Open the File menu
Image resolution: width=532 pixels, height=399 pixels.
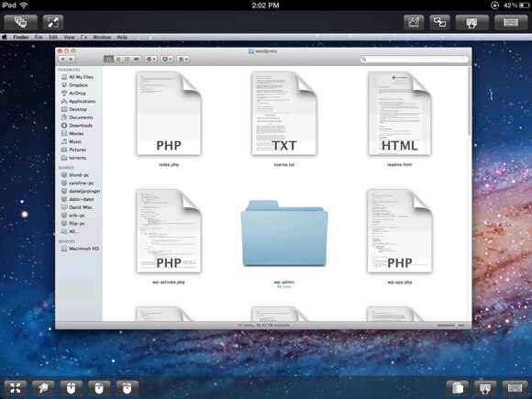(x=39, y=37)
